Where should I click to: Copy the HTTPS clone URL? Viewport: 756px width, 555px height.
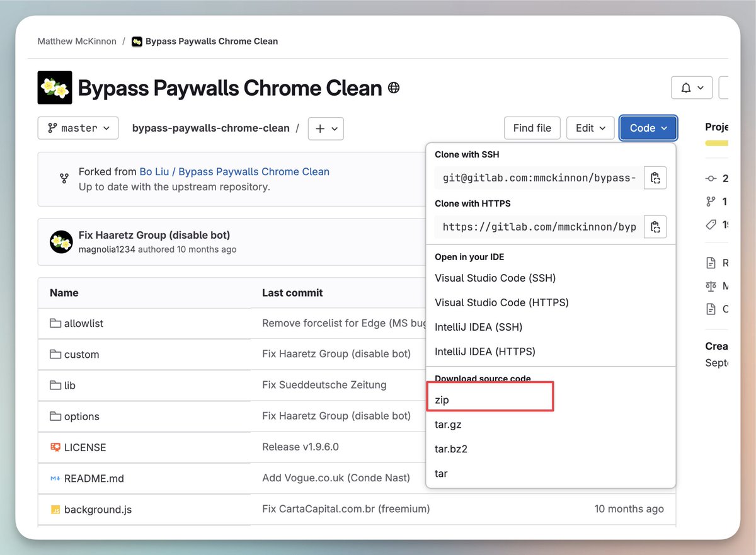[x=655, y=227]
